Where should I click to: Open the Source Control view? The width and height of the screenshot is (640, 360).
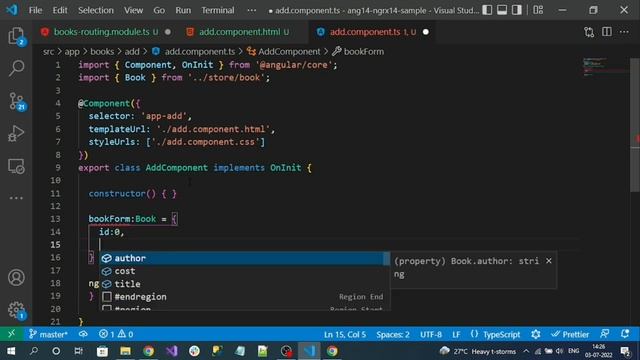click(x=16, y=100)
